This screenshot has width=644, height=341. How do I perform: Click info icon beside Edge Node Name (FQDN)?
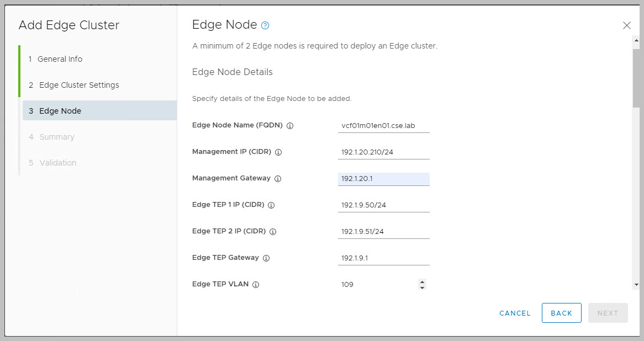tap(290, 126)
